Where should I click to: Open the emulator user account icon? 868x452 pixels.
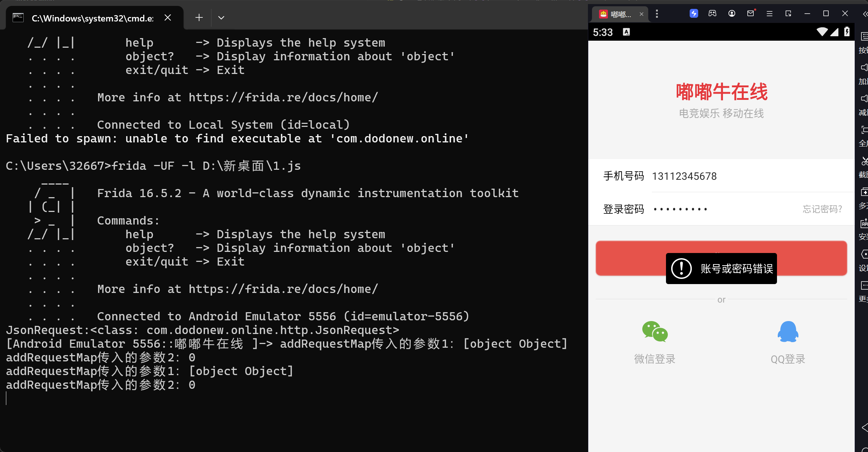tap(731, 14)
